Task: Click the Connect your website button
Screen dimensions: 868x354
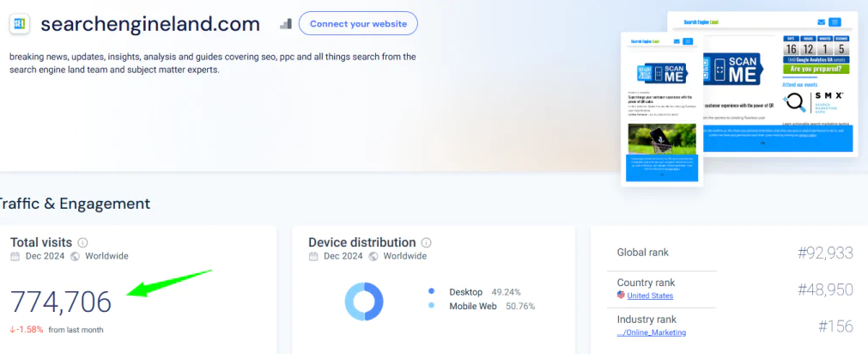Action: [x=358, y=23]
